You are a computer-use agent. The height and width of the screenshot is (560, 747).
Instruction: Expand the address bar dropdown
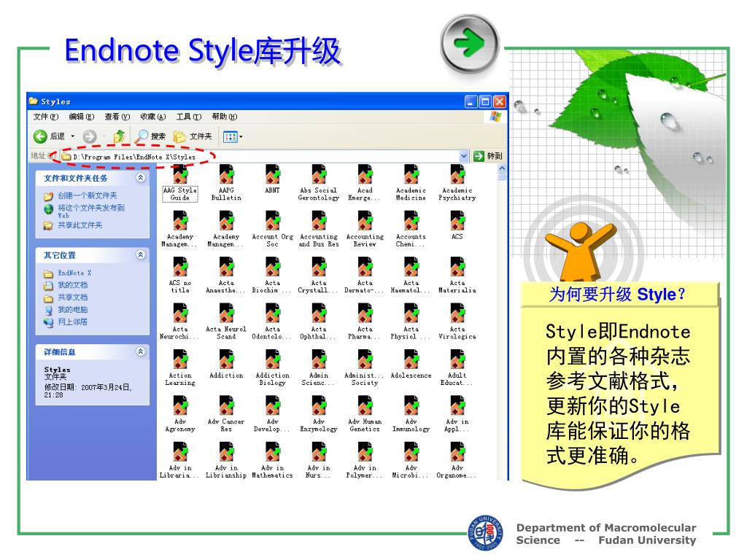point(464,156)
